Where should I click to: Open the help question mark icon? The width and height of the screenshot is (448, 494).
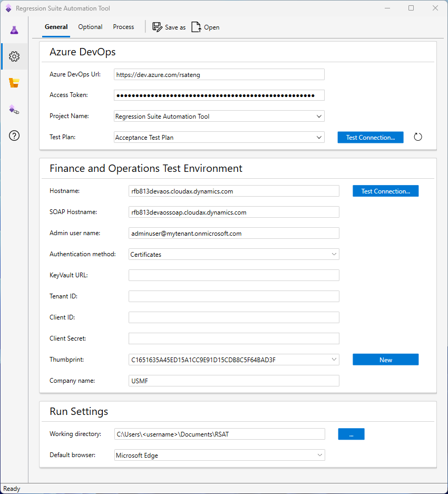(14, 135)
